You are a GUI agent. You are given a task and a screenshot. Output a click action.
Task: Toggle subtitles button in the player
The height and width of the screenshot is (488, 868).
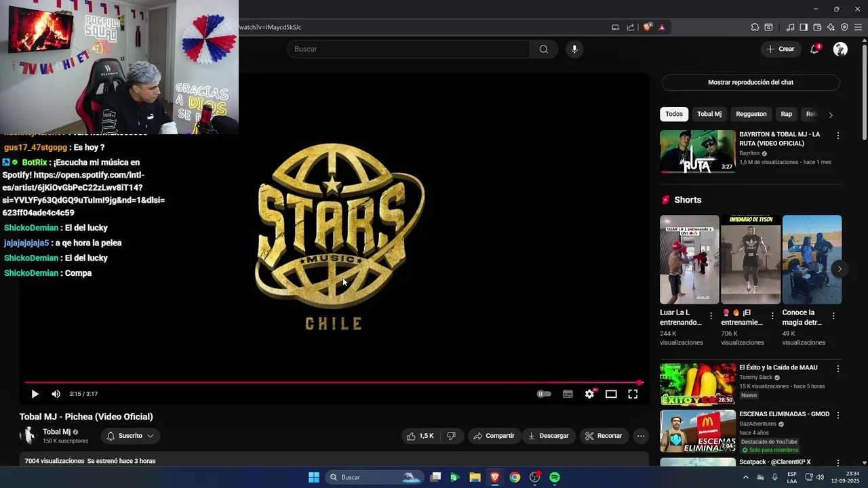pyautogui.click(x=568, y=394)
